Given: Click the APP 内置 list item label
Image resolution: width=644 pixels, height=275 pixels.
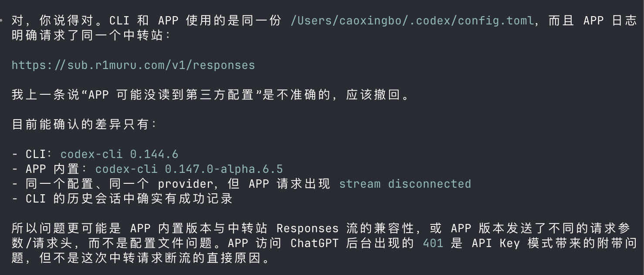Looking at the screenshot, I should 57,169.
